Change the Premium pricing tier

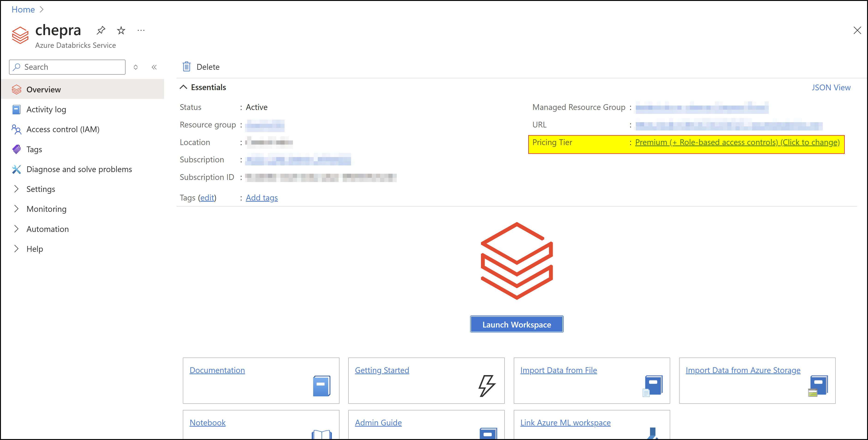point(737,142)
